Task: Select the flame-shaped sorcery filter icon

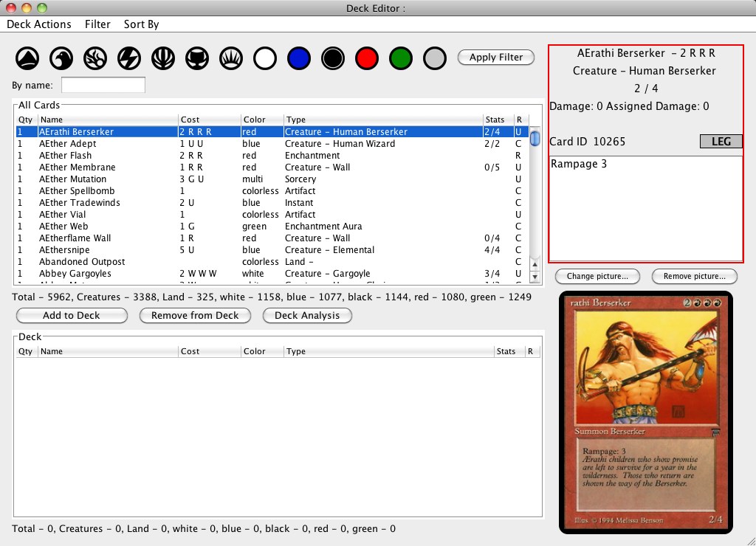Action: pyautogui.click(x=95, y=58)
